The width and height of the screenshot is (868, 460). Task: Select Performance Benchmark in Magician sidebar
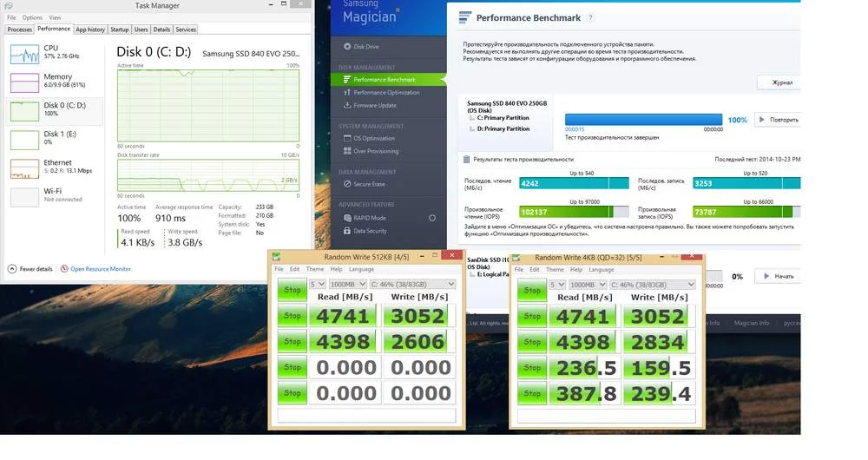tap(389, 80)
